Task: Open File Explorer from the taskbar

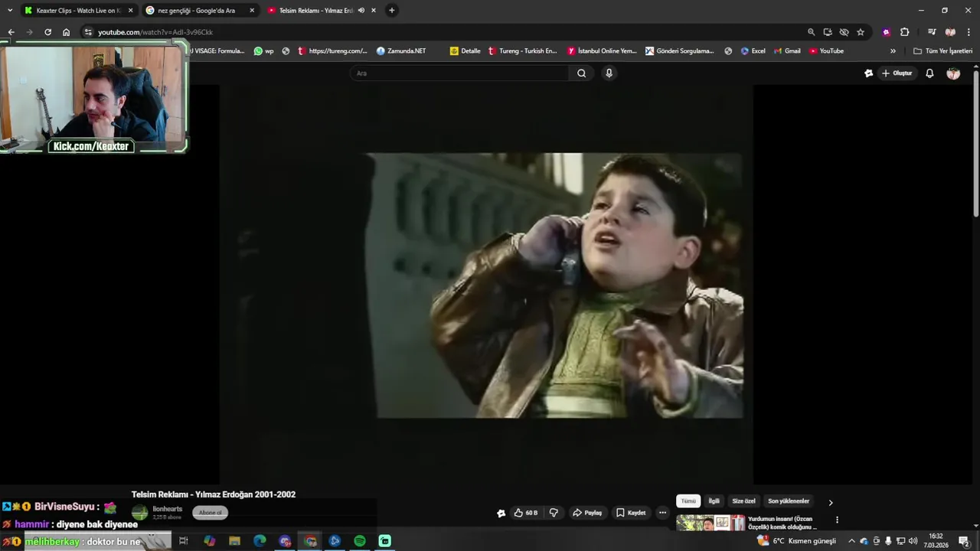Action: point(234,541)
